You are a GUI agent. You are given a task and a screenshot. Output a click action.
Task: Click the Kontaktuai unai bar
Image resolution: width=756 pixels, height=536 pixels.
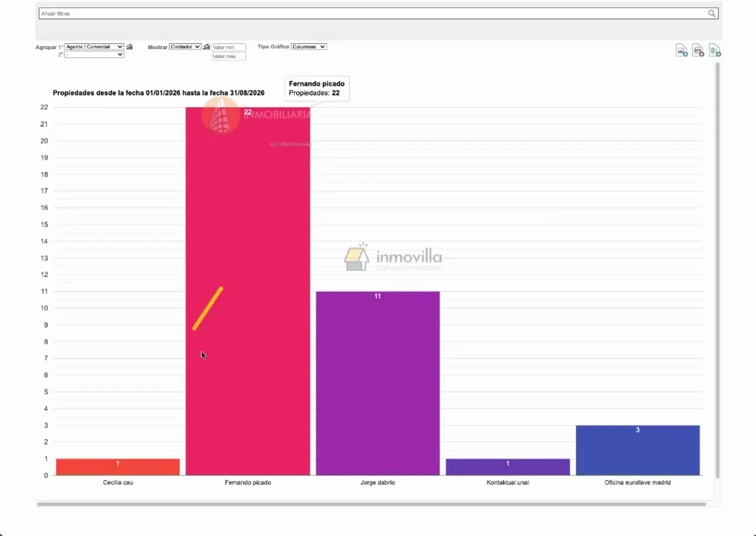(x=508, y=467)
